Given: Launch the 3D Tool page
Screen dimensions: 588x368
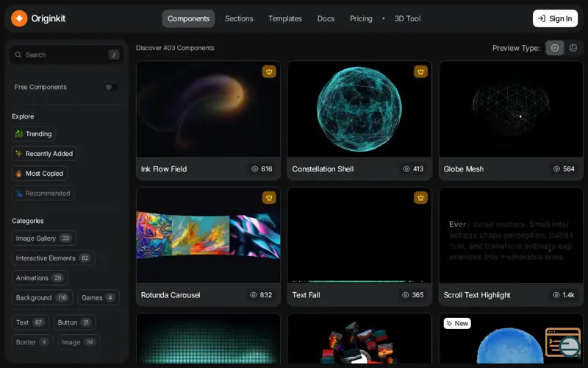Looking at the screenshot, I should tap(407, 18).
